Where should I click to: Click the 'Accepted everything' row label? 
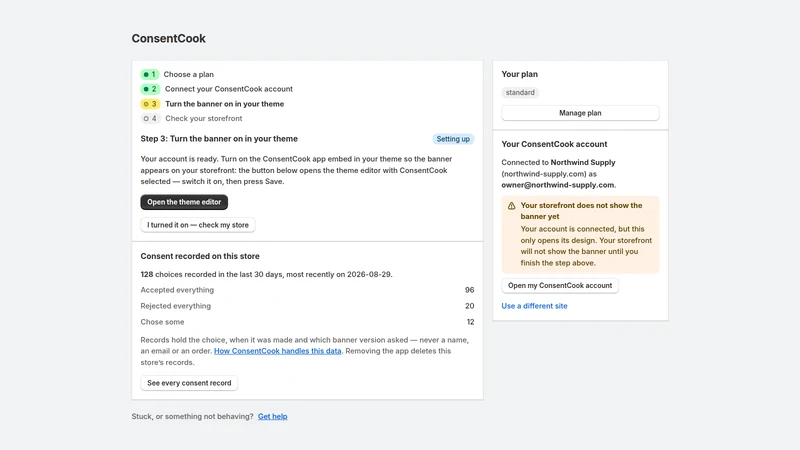pos(177,290)
